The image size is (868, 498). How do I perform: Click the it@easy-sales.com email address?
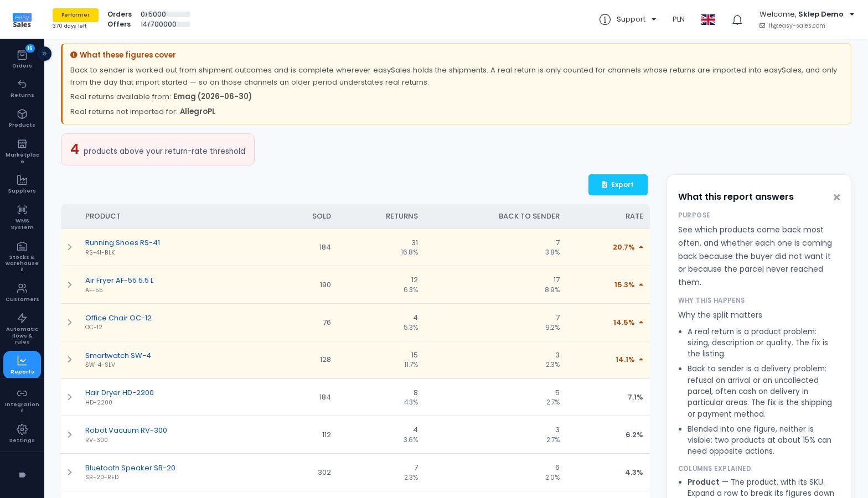[x=797, y=26]
